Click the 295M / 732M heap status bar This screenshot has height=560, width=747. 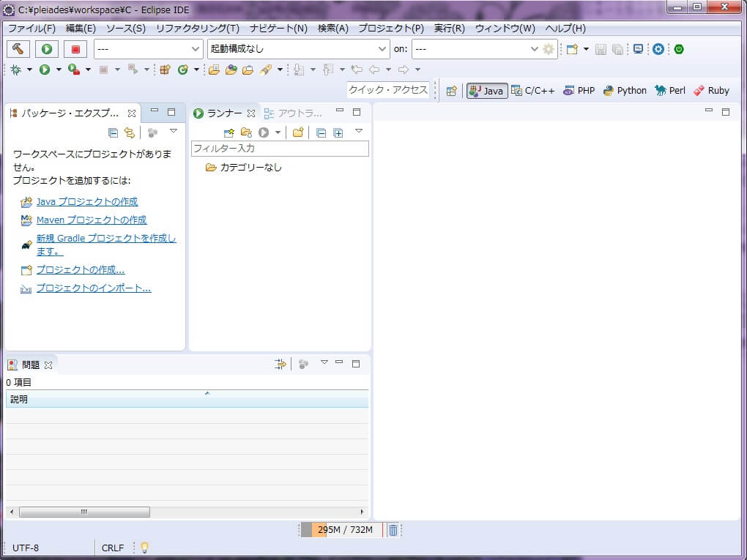342,530
